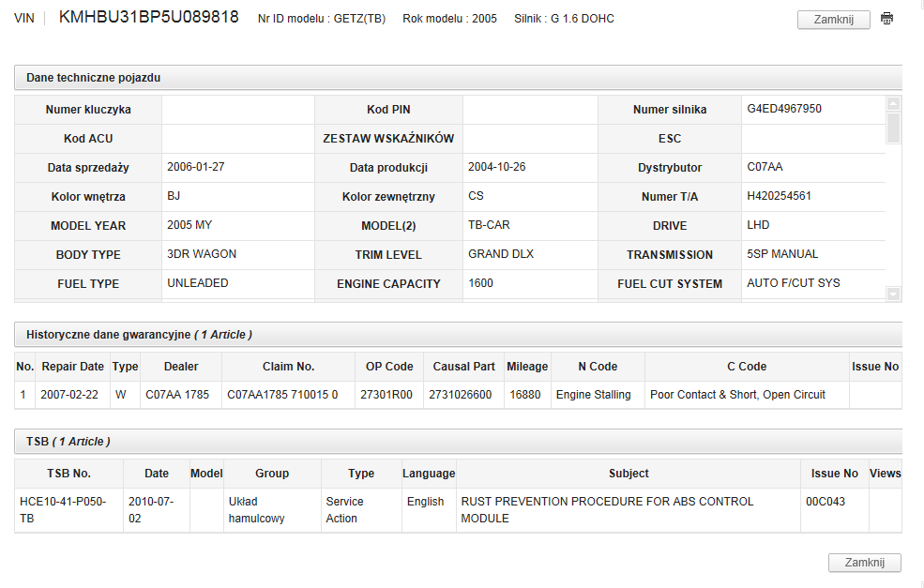Click distributor value C07AA

(x=765, y=167)
